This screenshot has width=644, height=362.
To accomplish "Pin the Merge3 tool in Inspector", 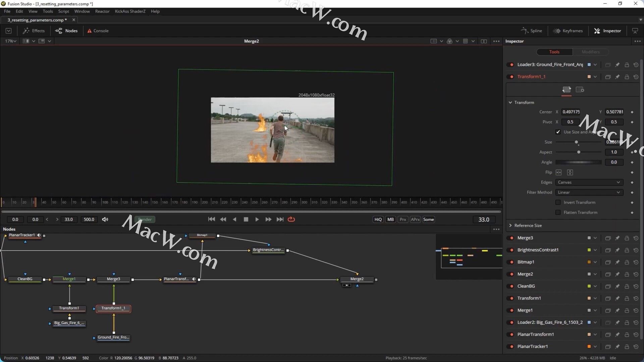I will (617, 238).
